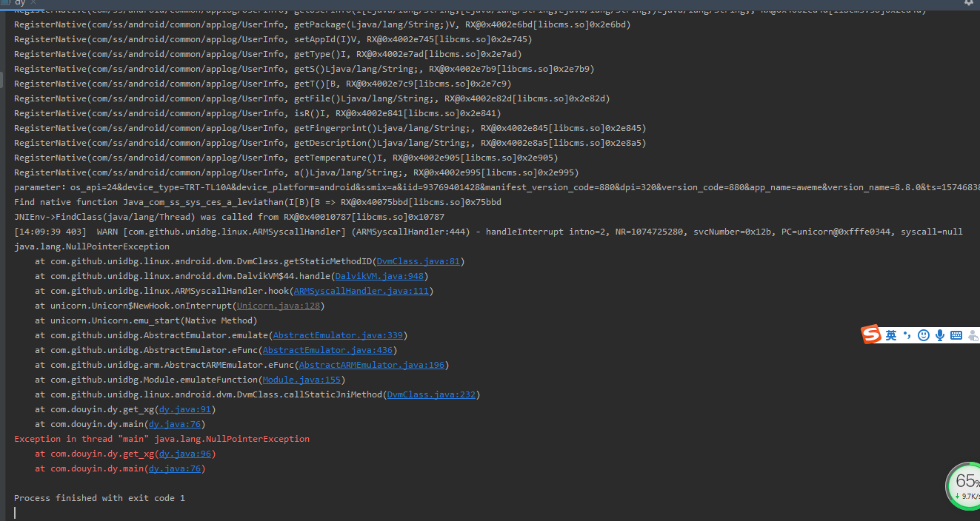Open the Sogou emoji smiley panel

(x=923, y=335)
